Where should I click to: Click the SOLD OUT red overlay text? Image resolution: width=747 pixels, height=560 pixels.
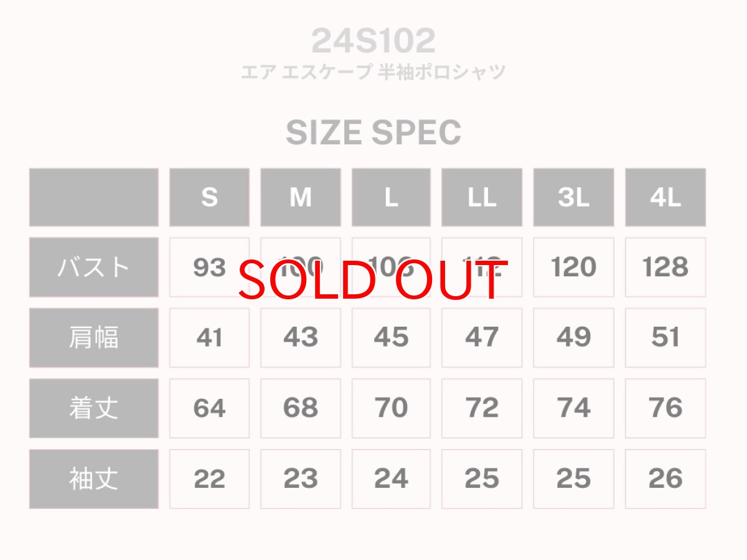click(x=372, y=280)
